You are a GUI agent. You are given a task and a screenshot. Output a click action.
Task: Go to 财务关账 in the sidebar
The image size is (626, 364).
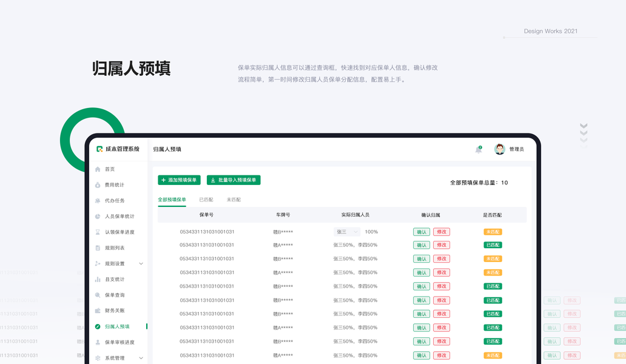tap(115, 311)
